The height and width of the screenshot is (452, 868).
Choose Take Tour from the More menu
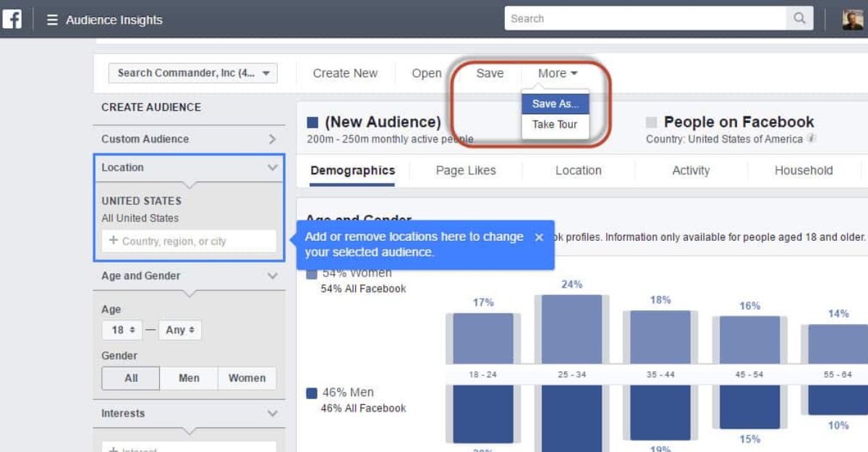pos(556,124)
